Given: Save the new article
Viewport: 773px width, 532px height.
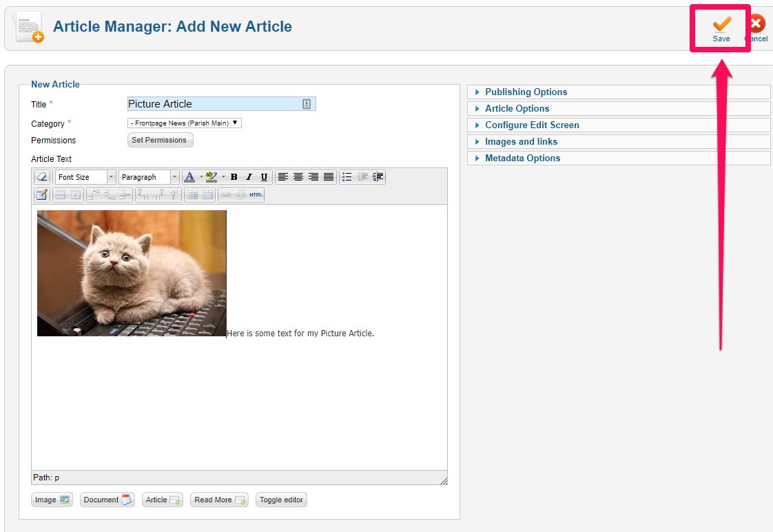Looking at the screenshot, I should click(721, 29).
